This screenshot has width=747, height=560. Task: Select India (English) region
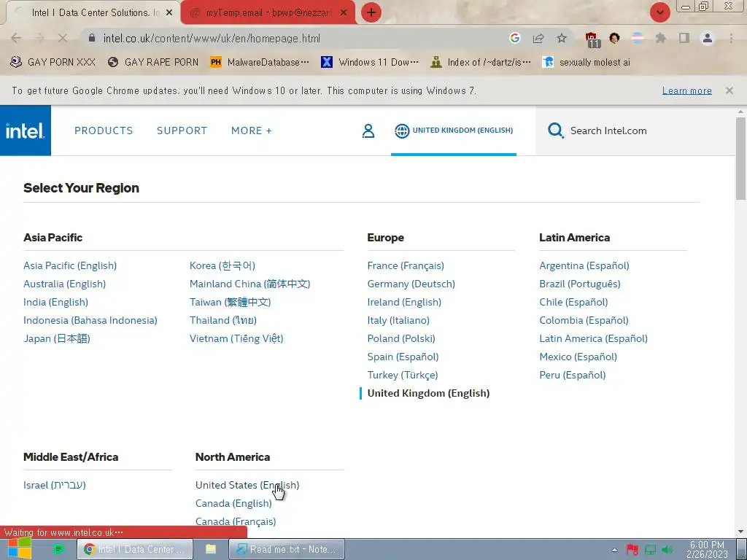coord(55,302)
